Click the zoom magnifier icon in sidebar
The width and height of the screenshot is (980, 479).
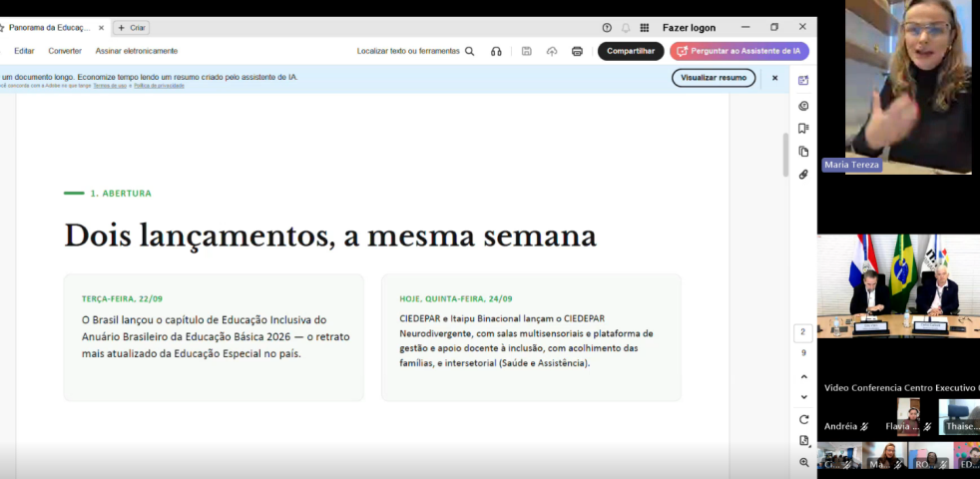tap(803, 462)
